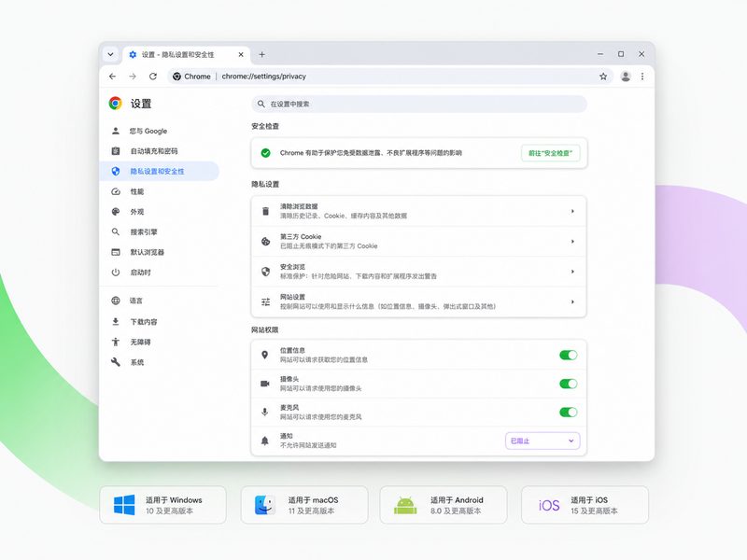This screenshot has width=747, height=560.
Task: Click the cookie icon for 第三方 Cookie
Action: click(x=265, y=242)
